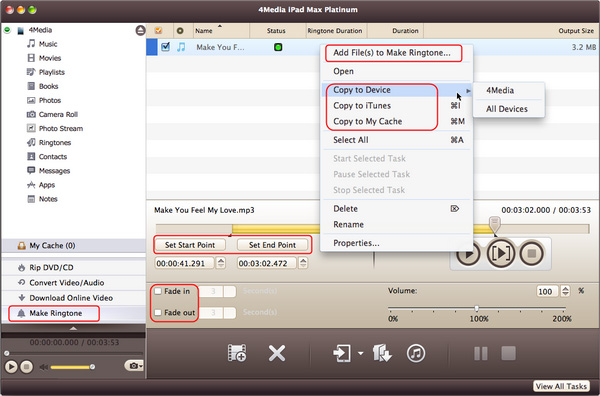Uncheck the Make You F... row checkbox
The image size is (600, 396).
(x=165, y=47)
